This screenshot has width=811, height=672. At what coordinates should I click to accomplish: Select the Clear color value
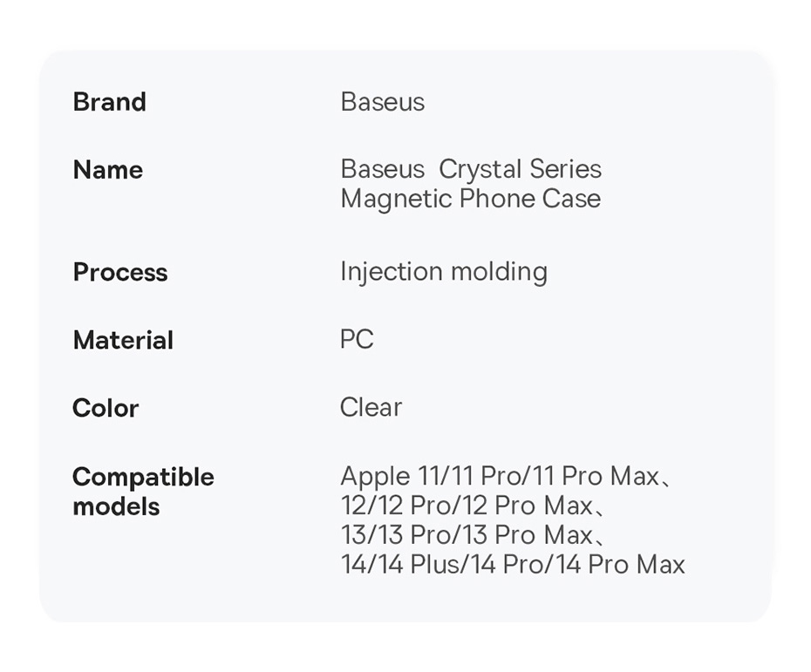pos(371,407)
